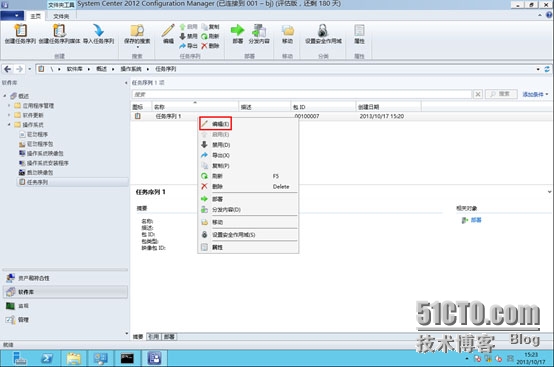Click ribbon 禁用 down-arrow button
The image size is (554, 367).
click(188, 36)
